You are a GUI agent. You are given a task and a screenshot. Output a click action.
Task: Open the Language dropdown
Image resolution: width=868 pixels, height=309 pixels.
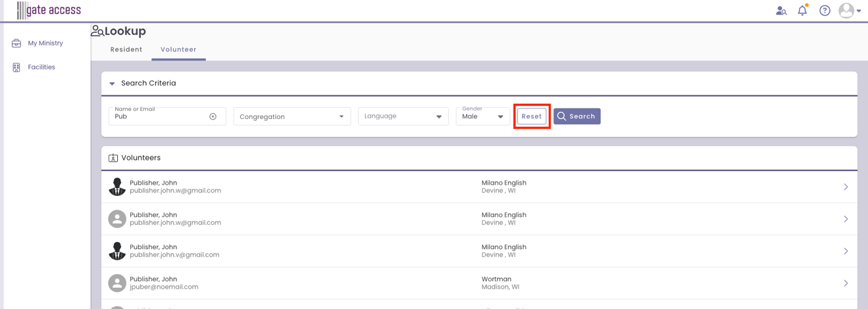(403, 116)
